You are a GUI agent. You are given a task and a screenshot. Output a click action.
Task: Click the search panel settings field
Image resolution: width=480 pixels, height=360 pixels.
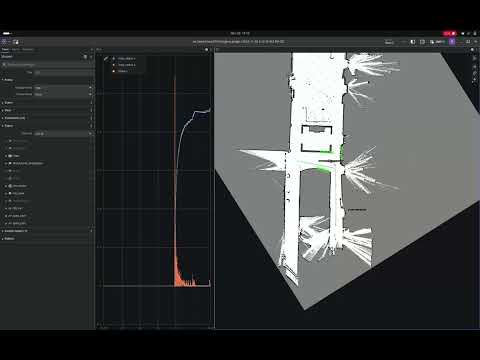pyautogui.click(x=47, y=65)
